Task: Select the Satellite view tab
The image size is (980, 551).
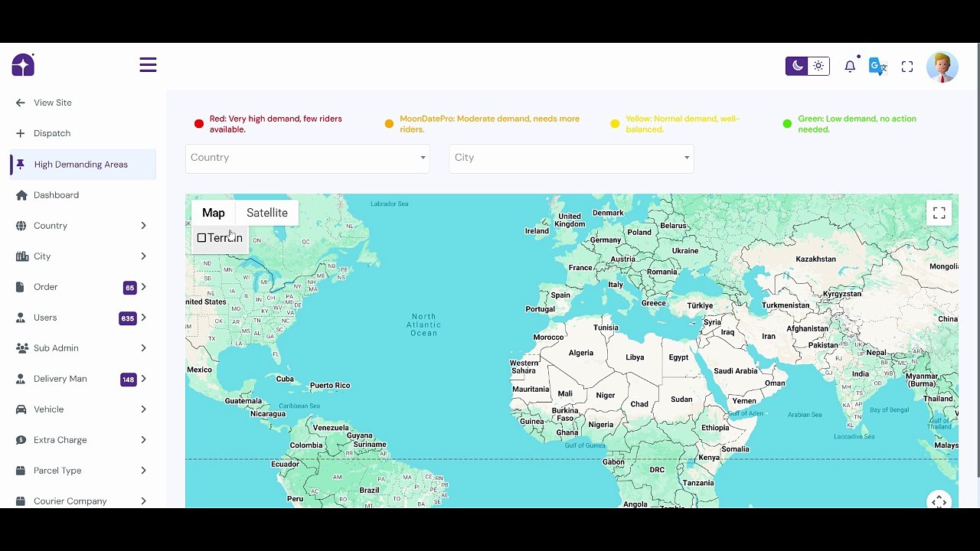Action: click(267, 213)
